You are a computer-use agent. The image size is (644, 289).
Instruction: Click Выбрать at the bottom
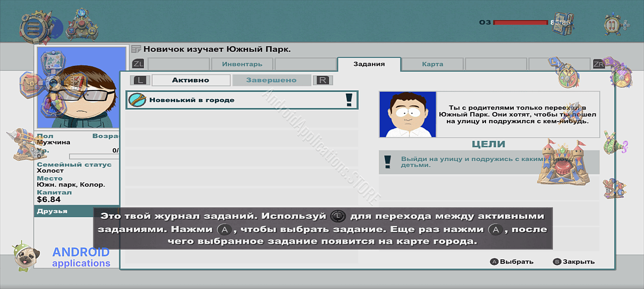click(512, 261)
